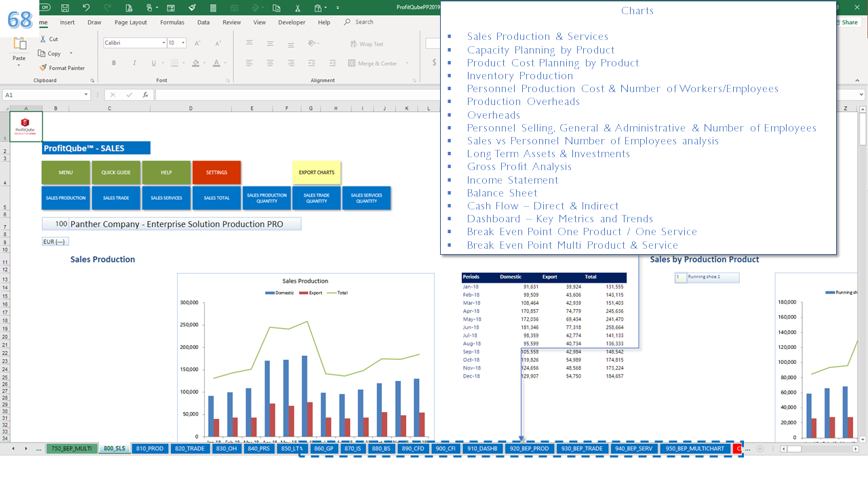Click Cut in the Clipboard group
The height and width of the screenshot is (488, 868).
coord(49,39)
